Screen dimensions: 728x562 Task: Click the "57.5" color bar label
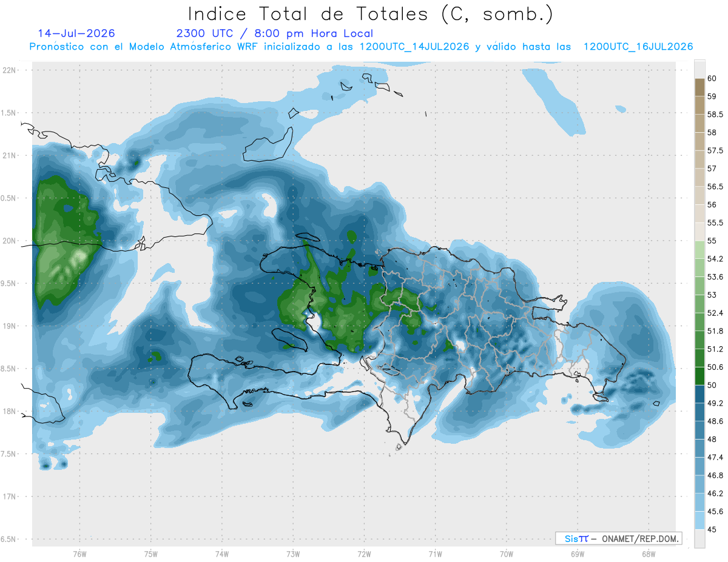[x=715, y=150]
